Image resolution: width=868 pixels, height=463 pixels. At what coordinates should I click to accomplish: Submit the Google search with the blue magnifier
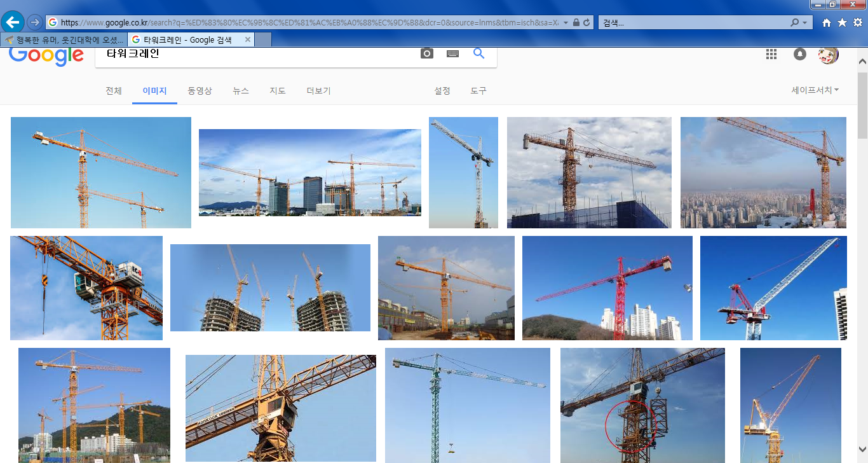[479, 53]
